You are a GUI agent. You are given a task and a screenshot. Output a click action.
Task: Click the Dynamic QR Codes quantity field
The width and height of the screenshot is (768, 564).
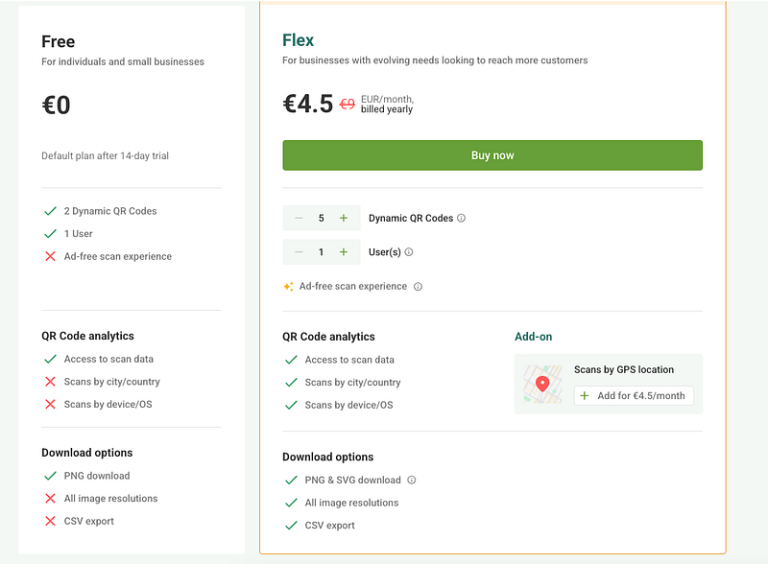pyautogui.click(x=321, y=218)
